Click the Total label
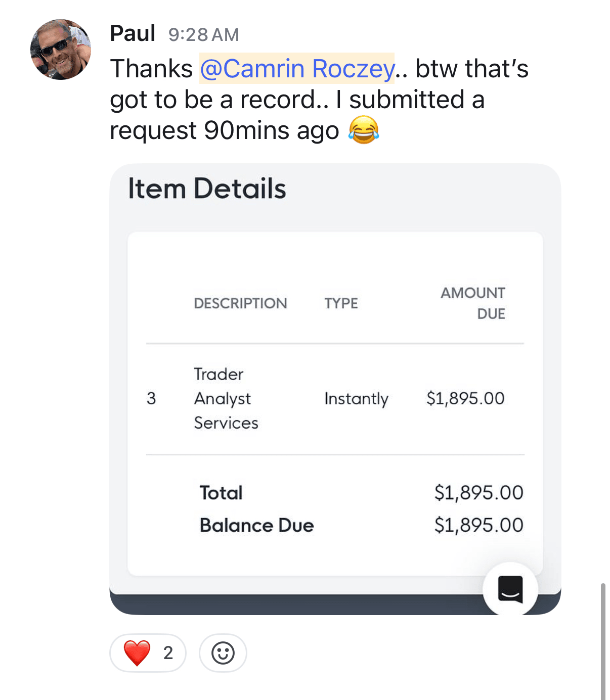610x700 pixels. (x=221, y=493)
